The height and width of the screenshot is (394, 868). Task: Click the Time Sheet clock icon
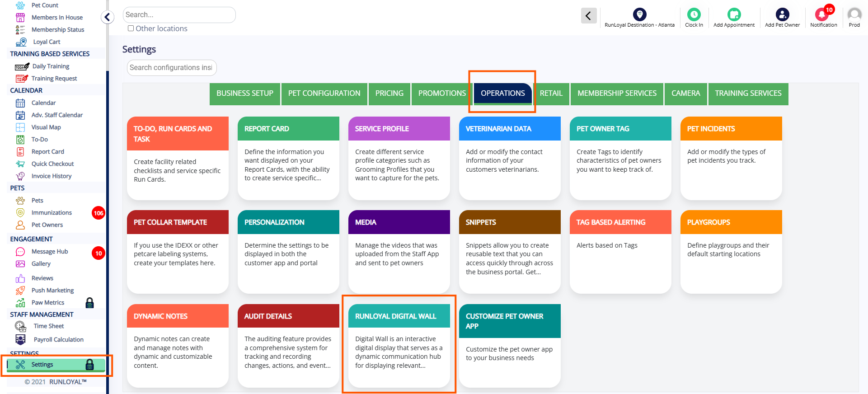point(21,326)
